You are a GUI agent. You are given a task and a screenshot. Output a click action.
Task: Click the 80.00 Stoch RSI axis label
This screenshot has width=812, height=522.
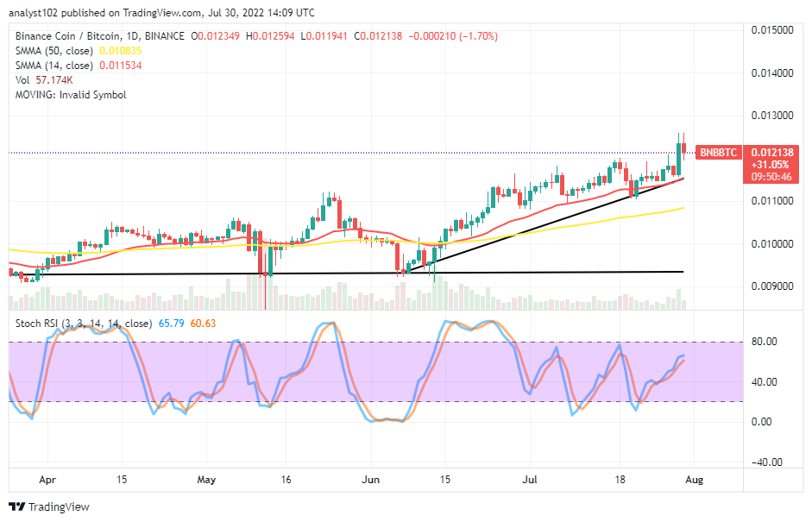point(765,342)
